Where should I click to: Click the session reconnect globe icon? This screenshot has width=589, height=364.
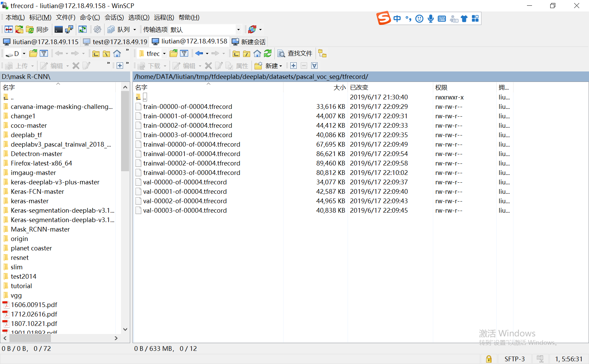(x=252, y=30)
